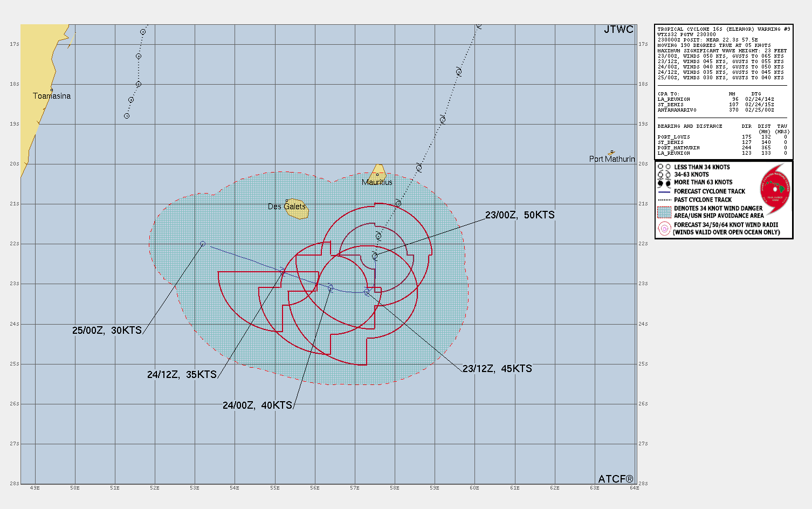Click 'PAST CYCLONE TRACK' legend text
This screenshot has width=812, height=509.
[x=703, y=200]
